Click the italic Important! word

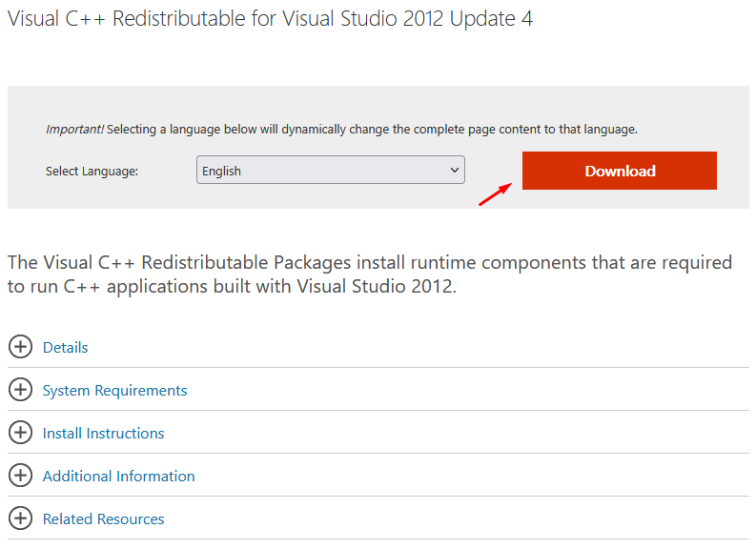pos(74,129)
